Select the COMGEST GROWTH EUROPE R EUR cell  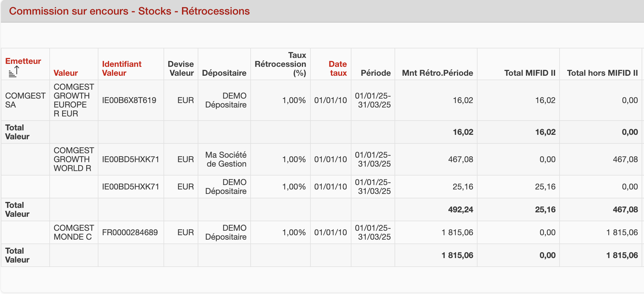click(x=74, y=100)
